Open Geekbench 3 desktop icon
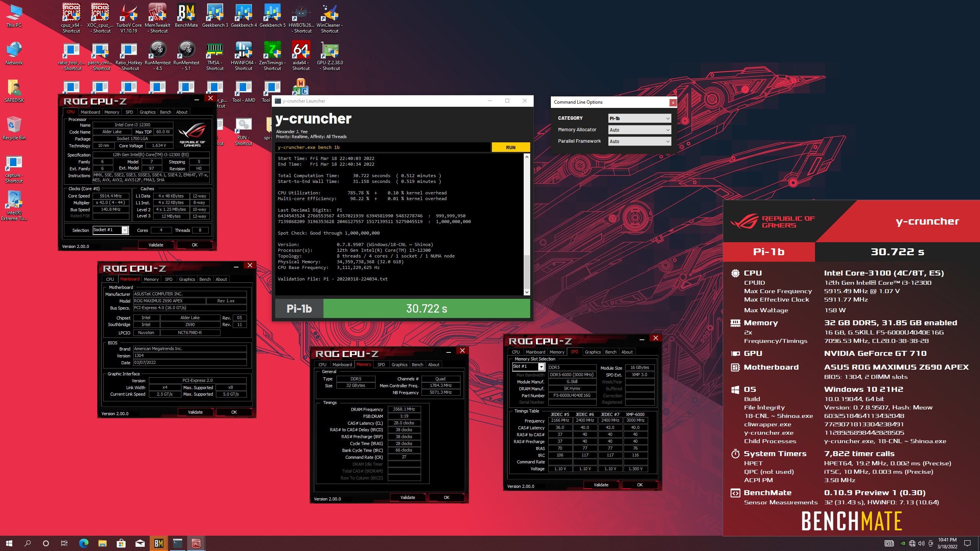 click(x=215, y=15)
